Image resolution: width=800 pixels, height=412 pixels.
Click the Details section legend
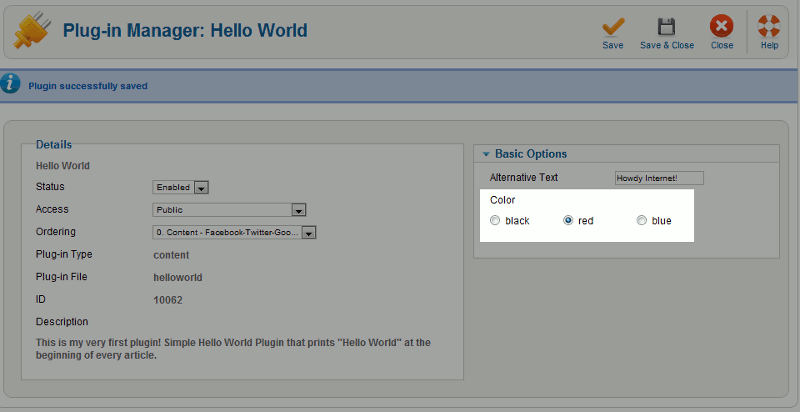click(x=54, y=145)
